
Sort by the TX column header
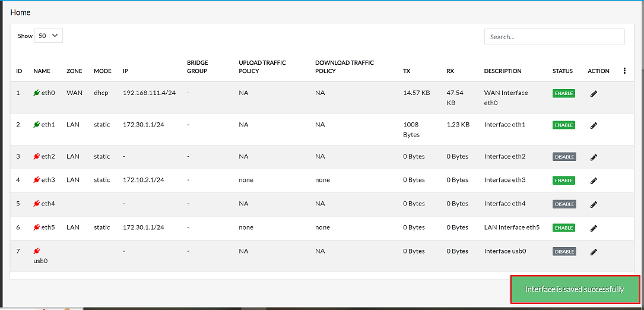pos(407,71)
